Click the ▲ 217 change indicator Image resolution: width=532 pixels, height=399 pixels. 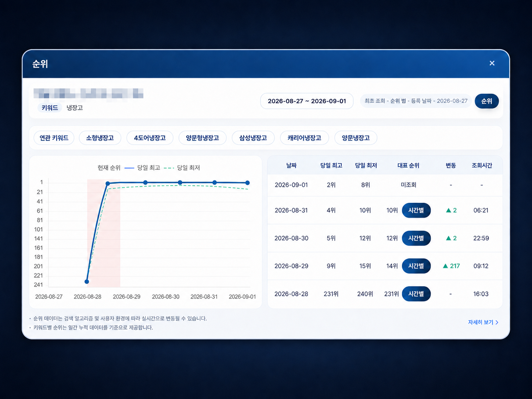point(452,266)
